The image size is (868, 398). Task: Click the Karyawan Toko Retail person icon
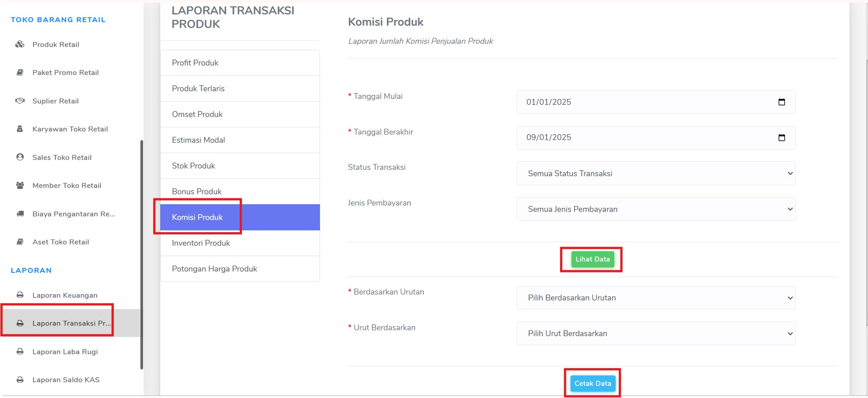[20, 129]
